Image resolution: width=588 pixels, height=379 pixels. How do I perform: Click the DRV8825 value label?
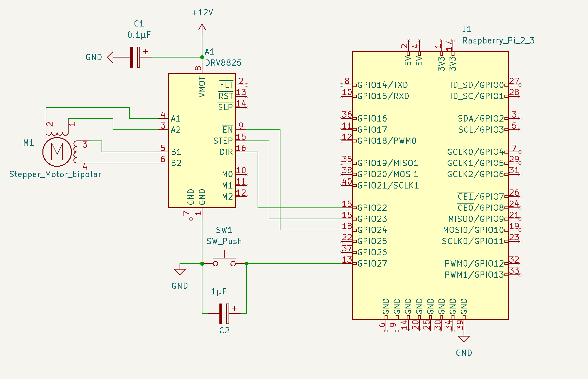[x=223, y=63]
